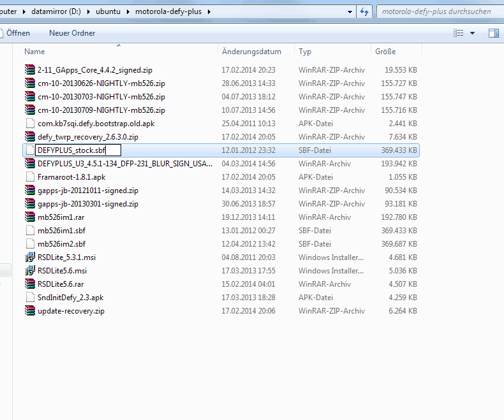Click the motorola-defy-plus breadcrumb
The image size is (504, 420).
(x=168, y=12)
